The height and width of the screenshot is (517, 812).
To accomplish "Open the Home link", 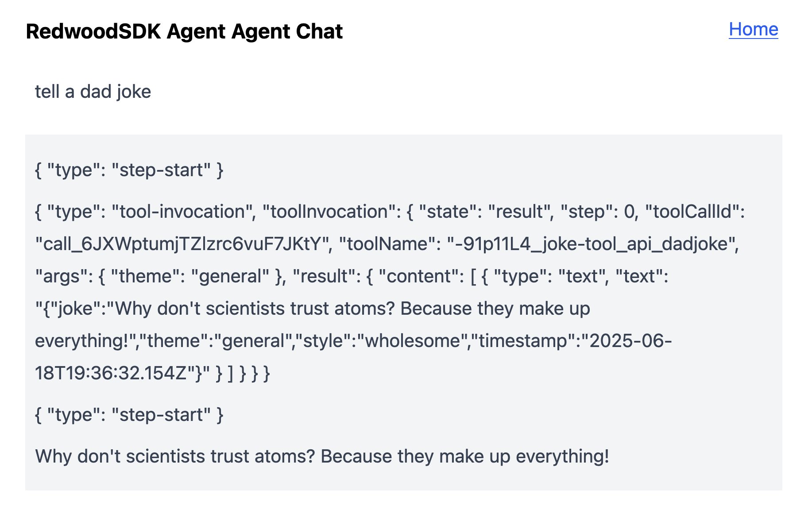I will [753, 30].
